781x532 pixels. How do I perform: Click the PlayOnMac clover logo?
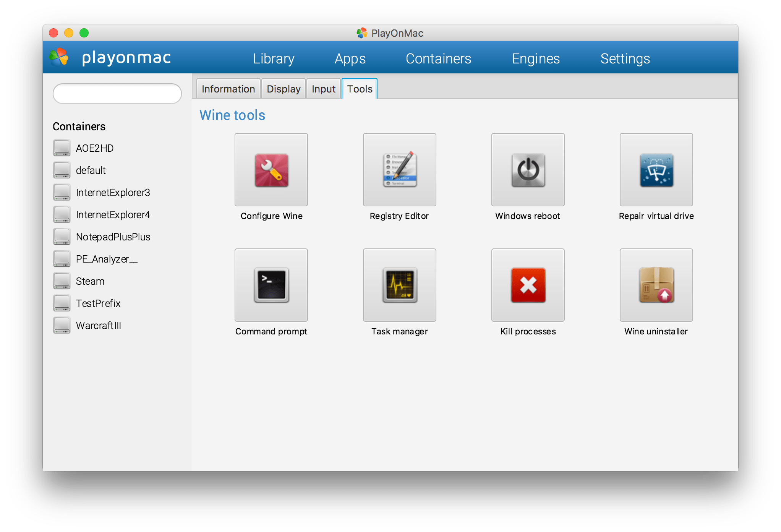click(x=59, y=57)
